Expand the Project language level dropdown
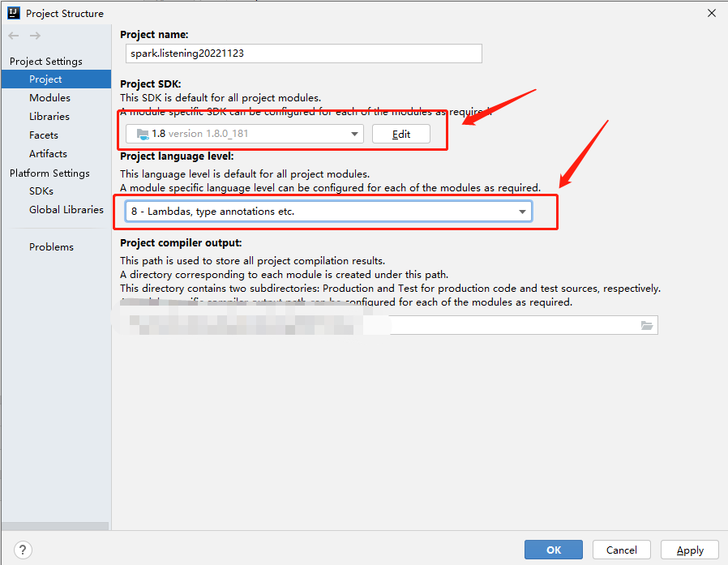The width and height of the screenshot is (728, 565). [x=328, y=212]
